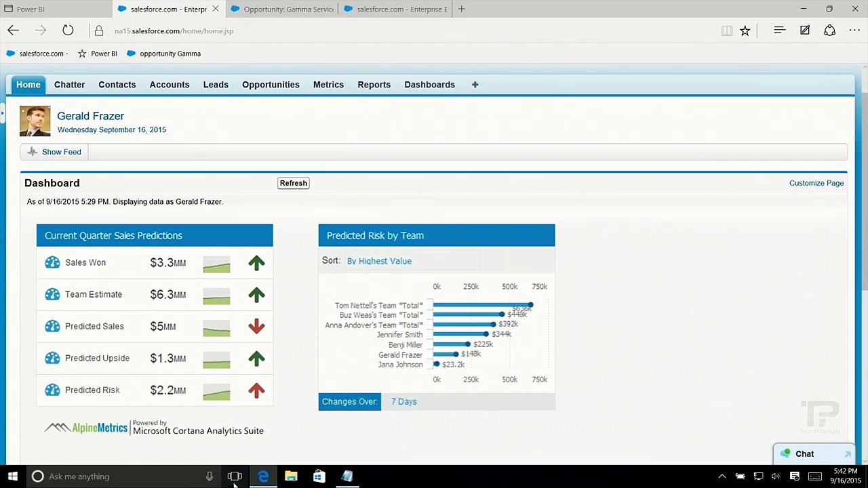Viewport: 868px width, 488px height.
Task: Go back using the browser back arrow
Action: (13, 30)
